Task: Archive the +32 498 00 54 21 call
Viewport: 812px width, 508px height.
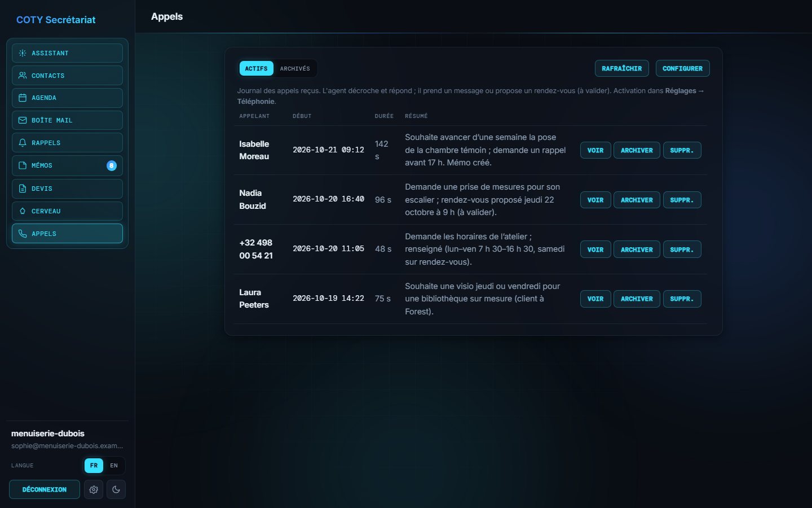Action: coord(637,249)
